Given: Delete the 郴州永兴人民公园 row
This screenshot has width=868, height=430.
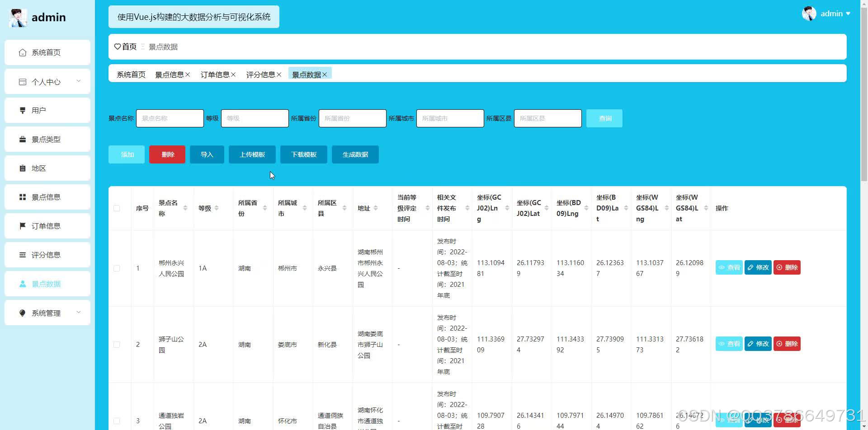Looking at the screenshot, I should (x=787, y=267).
